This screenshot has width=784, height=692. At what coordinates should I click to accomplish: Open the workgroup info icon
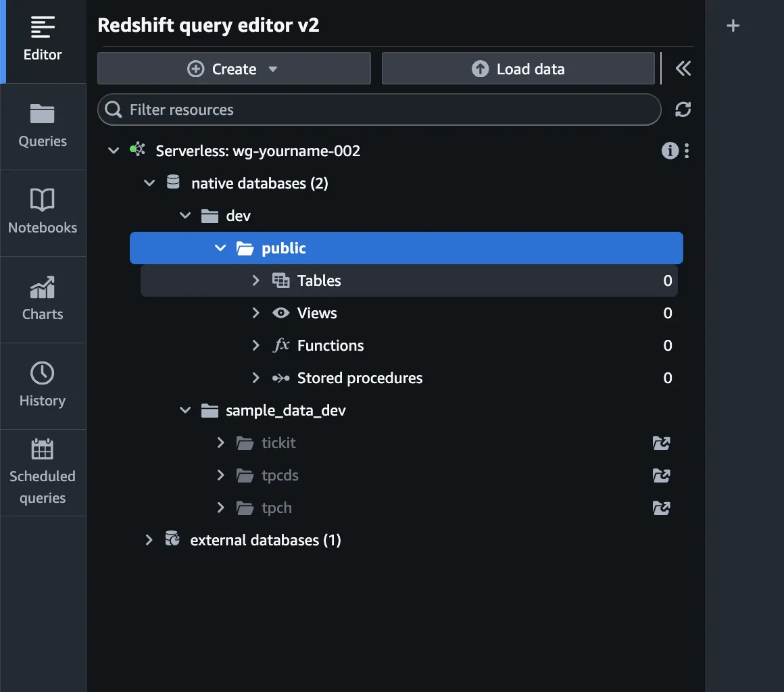[x=669, y=151]
